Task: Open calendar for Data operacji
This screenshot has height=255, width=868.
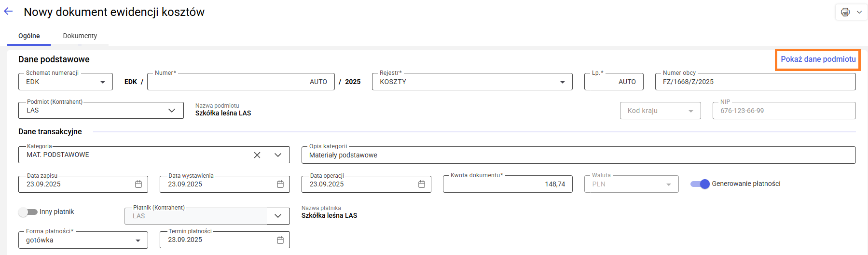Action: point(422,184)
